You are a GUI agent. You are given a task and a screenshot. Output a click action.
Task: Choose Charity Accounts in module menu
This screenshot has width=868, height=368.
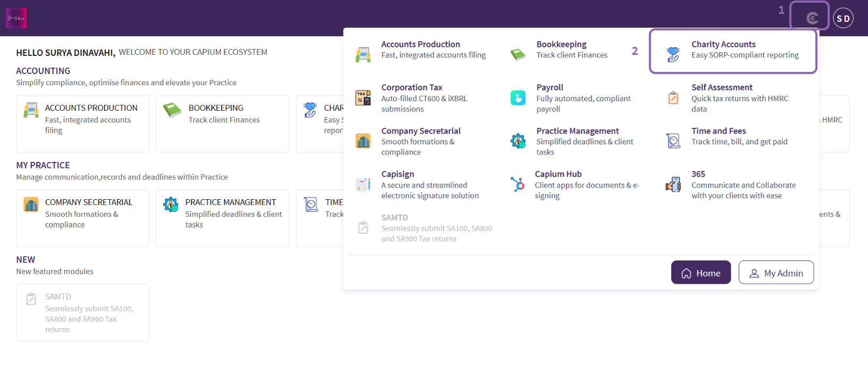[723, 45]
